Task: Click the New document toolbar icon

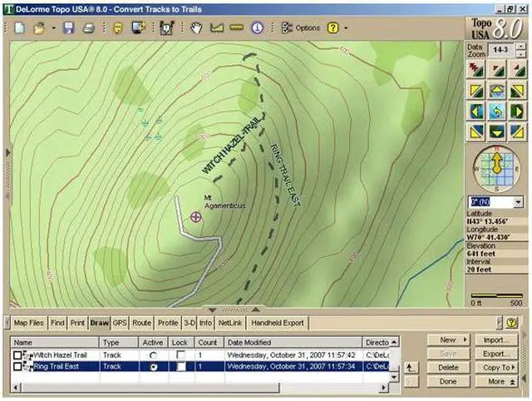Action: click(20, 27)
